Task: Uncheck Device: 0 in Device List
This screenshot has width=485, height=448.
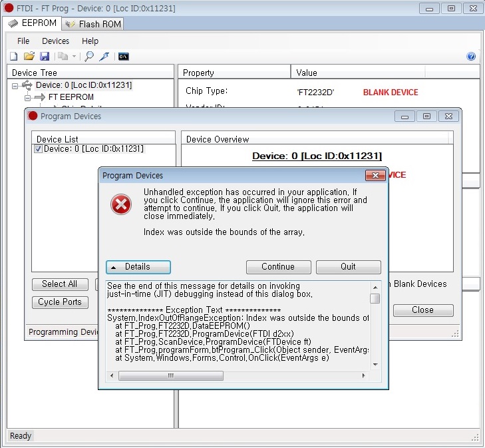Action: [x=39, y=149]
